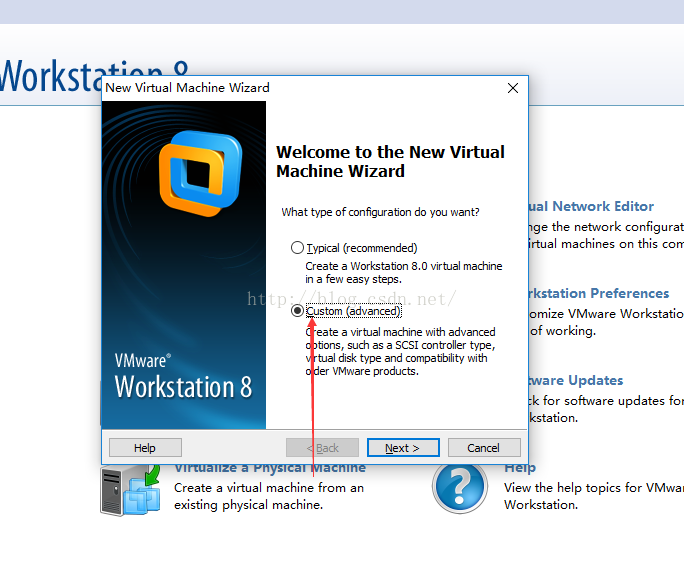
Task: Click the 'New Virtual Machine Wizard' title bar text
Action: pos(187,88)
